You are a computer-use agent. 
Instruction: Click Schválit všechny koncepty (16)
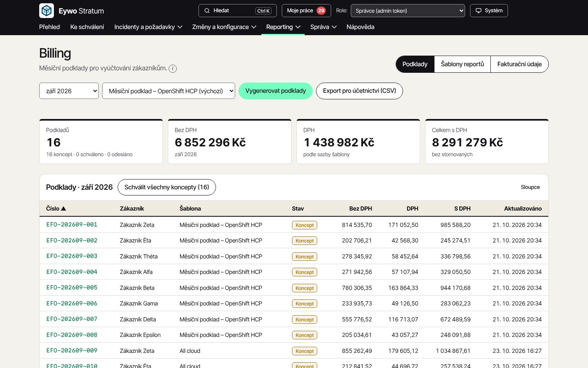(167, 187)
